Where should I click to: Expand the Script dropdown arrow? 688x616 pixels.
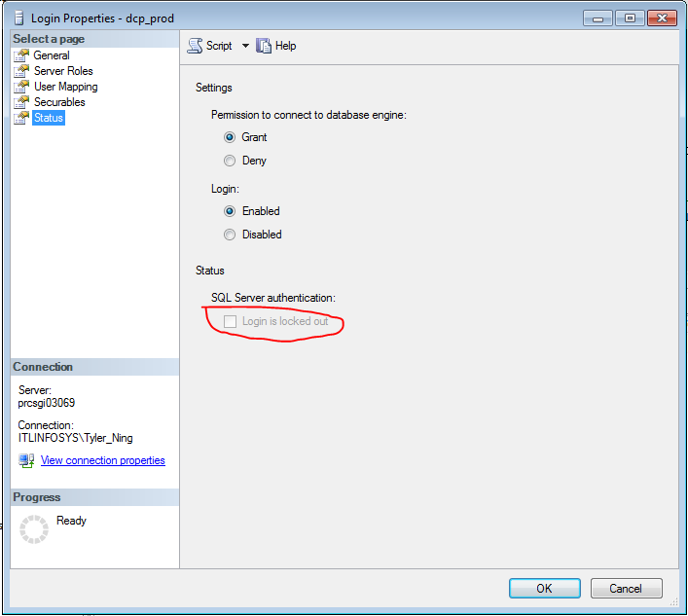[x=245, y=46]
